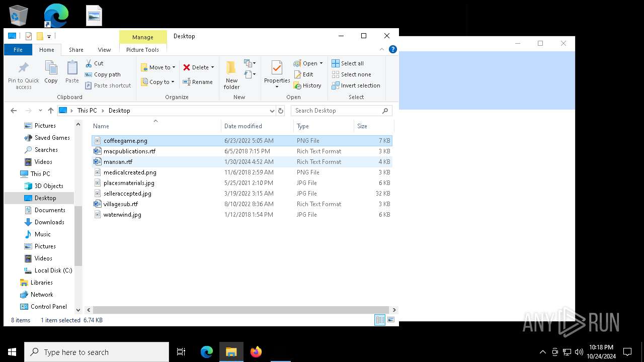The width and height of the screenshot is (644, 362).
Task: Click This PC in address bar
Action: point(87,111)
